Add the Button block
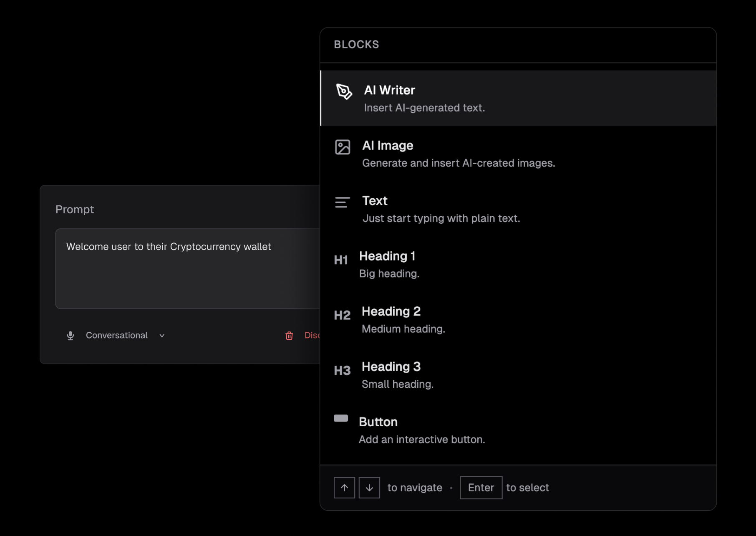 pyautogui.click(x=518, y=430)
